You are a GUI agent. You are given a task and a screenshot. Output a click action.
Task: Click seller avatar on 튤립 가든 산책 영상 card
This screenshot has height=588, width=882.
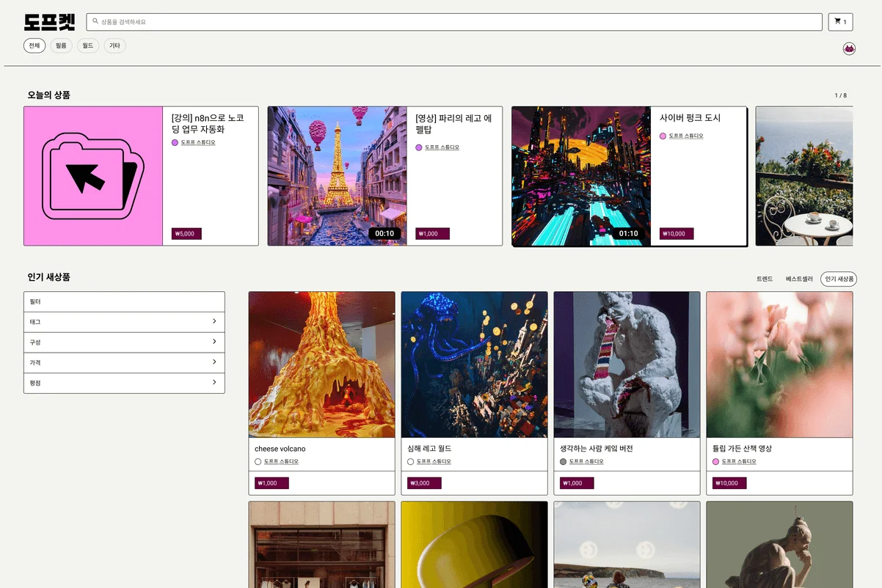(x=715, y=462)
